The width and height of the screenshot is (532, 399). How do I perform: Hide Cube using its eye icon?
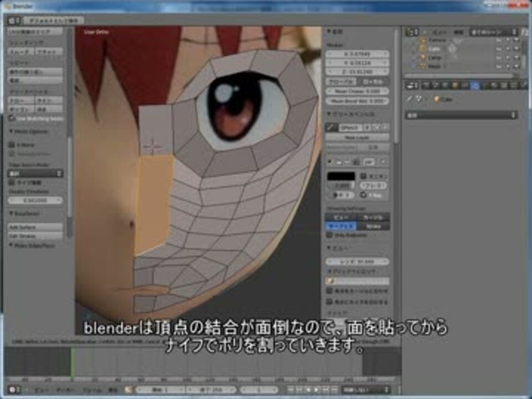499,49
